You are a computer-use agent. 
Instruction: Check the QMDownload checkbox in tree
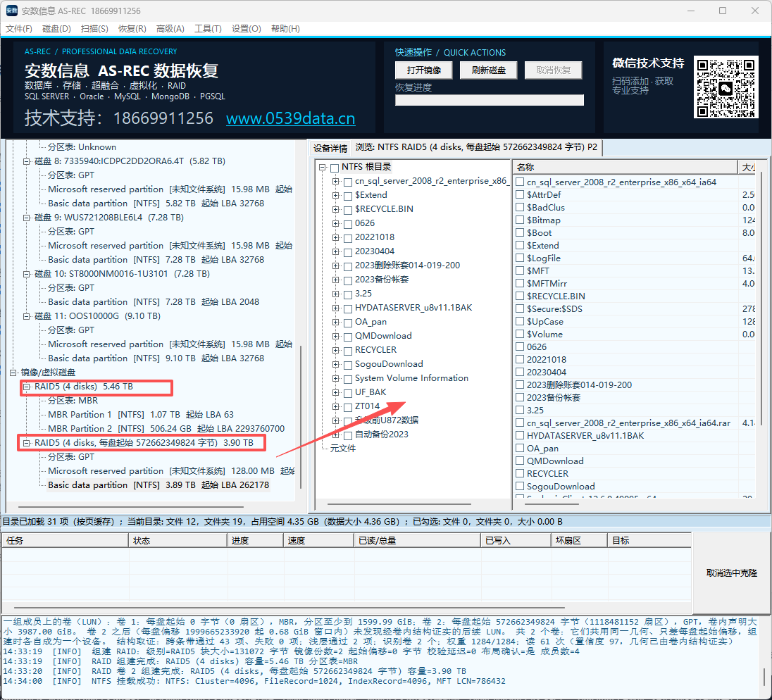point(347,337)
